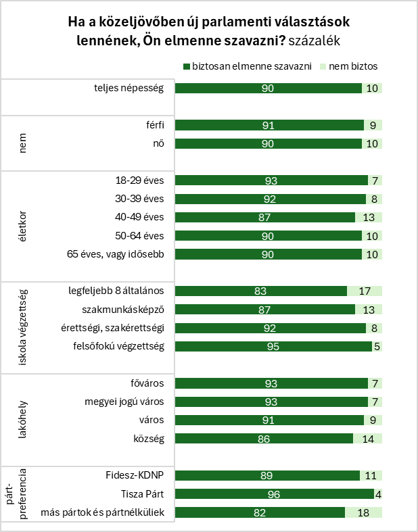Select the chart title text

click(209, 32)
